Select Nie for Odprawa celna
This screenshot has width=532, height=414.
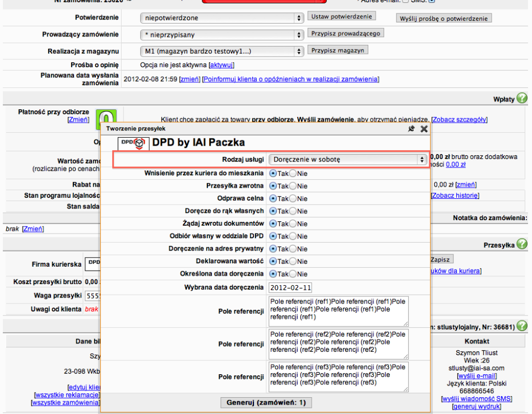pyautogui.click(x=293, y=198)
